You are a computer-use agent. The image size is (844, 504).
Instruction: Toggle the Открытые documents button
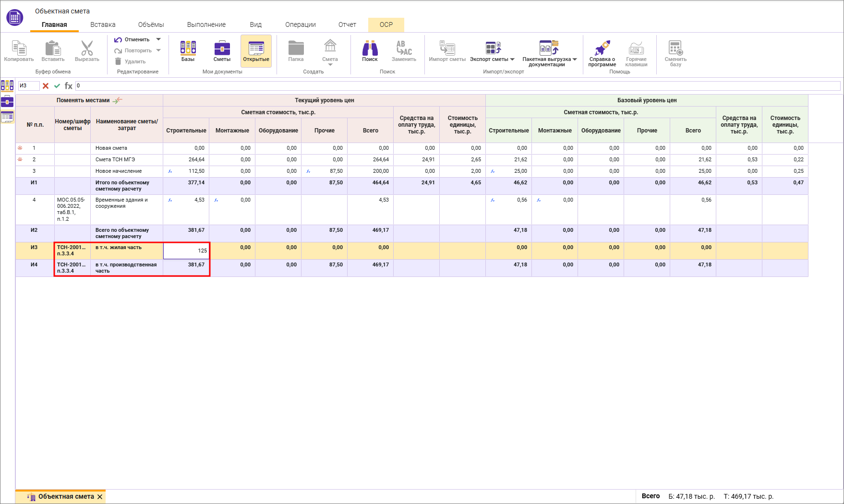pyautogui.click(x=256, y=51)
